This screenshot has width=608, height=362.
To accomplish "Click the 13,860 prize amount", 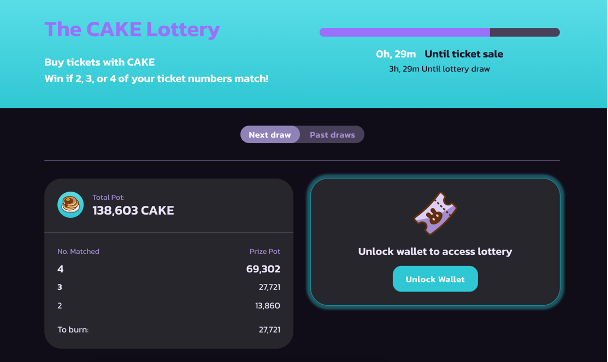I will (268, 306).
